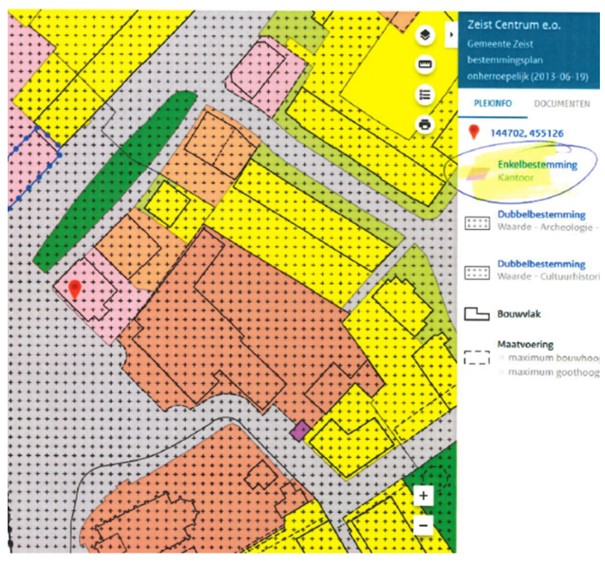Select the measure ruler tool
Image resolution: width=605 pixels, height=568 pixels.
coord(425,64)
